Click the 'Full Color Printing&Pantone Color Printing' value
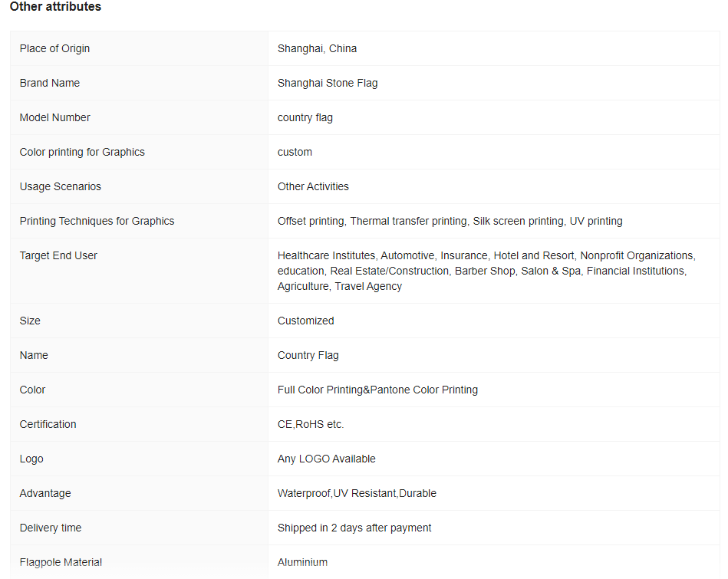The image size is (728, 579). 377,390
